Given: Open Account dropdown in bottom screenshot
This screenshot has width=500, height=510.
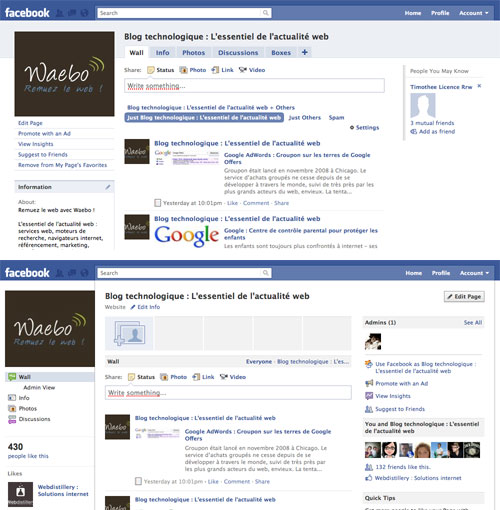Looking at the screenshot, I should tap(474, 273).
